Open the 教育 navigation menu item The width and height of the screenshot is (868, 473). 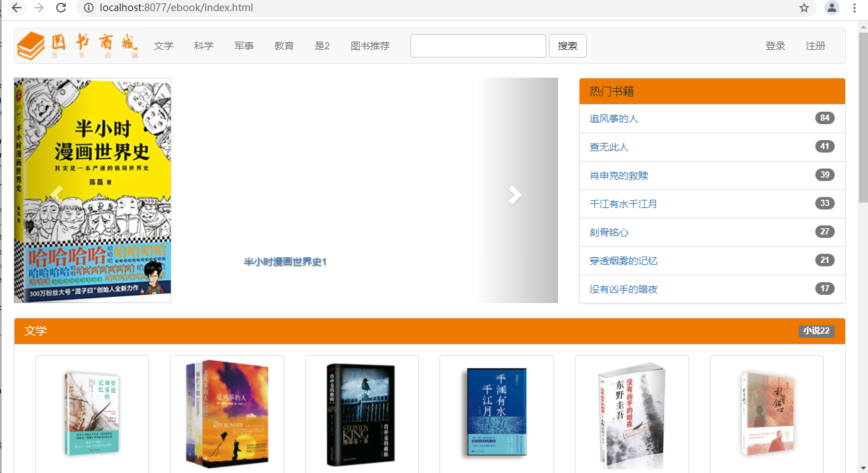point(284,46)
